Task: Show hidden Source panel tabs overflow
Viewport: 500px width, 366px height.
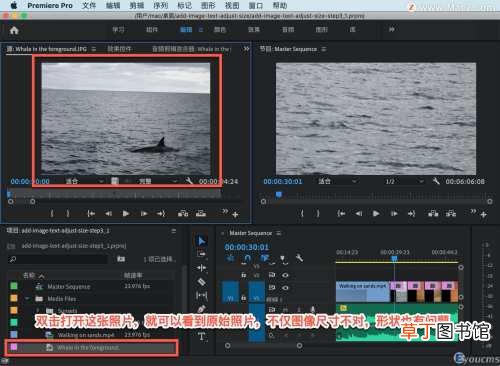Action: 246,49
